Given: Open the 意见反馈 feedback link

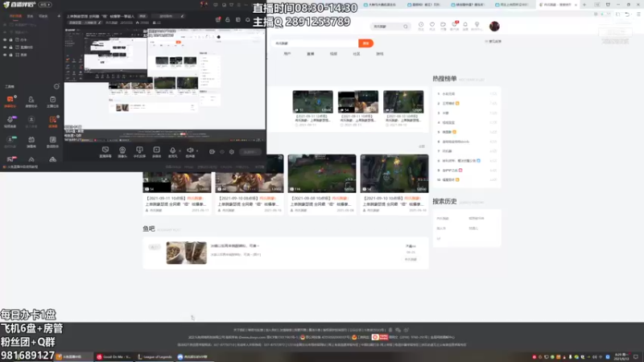Looking at the screenshot, I should 493,42.
